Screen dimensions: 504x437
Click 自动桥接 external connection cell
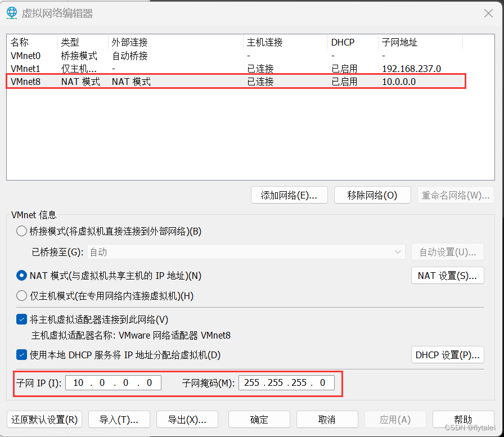[130, 56]
